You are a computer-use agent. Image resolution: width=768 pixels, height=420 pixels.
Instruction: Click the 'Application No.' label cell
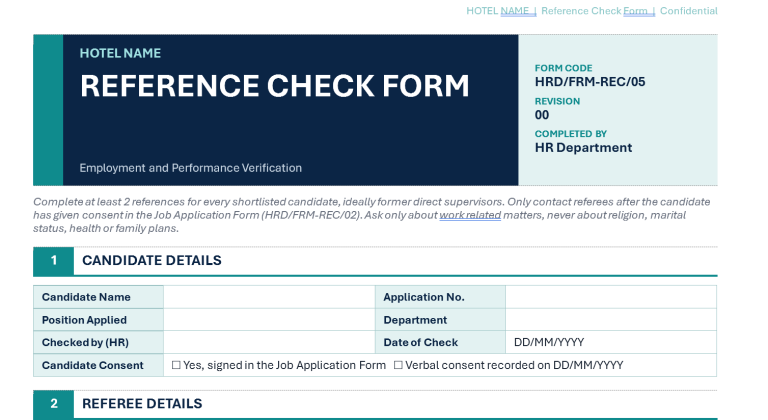tap(440, 297)
